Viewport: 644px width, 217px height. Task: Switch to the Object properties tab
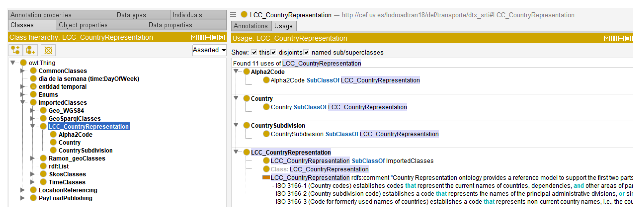(x=83, y=25)
